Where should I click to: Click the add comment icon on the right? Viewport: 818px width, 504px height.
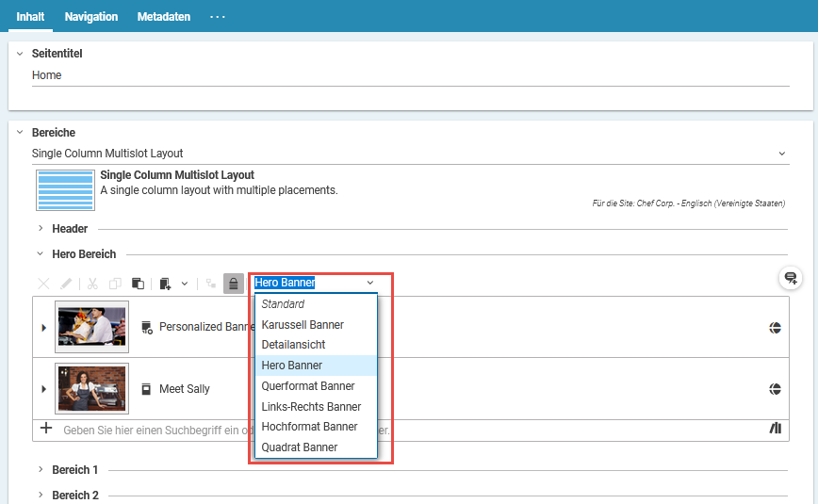(791, 278)
